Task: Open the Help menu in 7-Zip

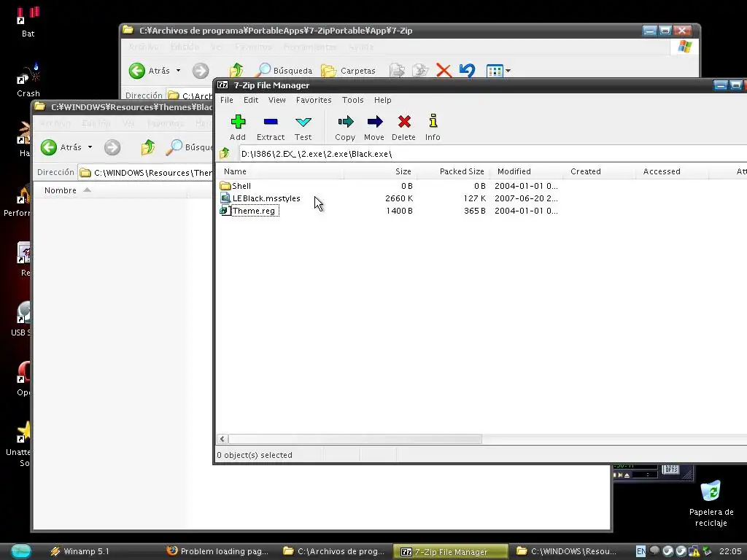Action: pyautogui.click(x=382, y=100)
